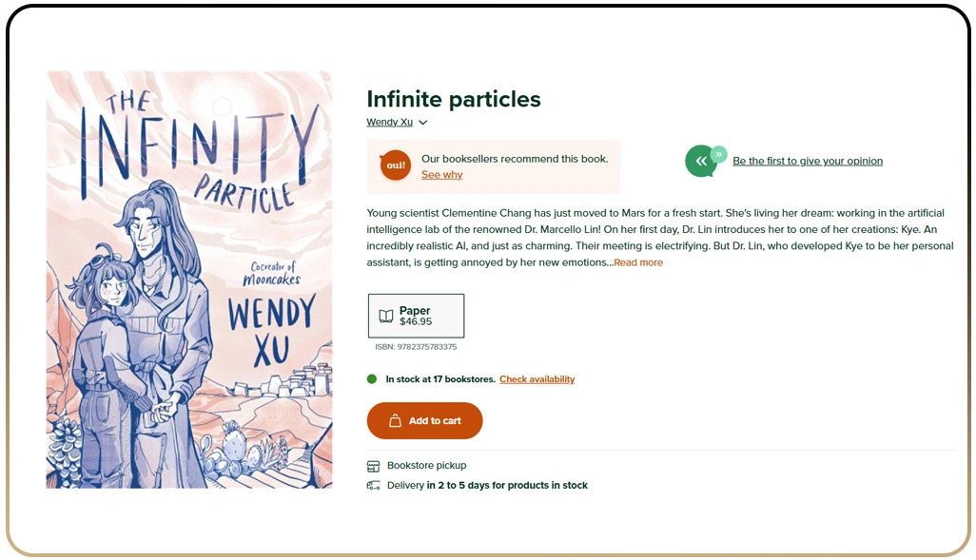976x560 pixels.
Task: Open the Wendy Xu author link
Action: [x=389, y=123]
